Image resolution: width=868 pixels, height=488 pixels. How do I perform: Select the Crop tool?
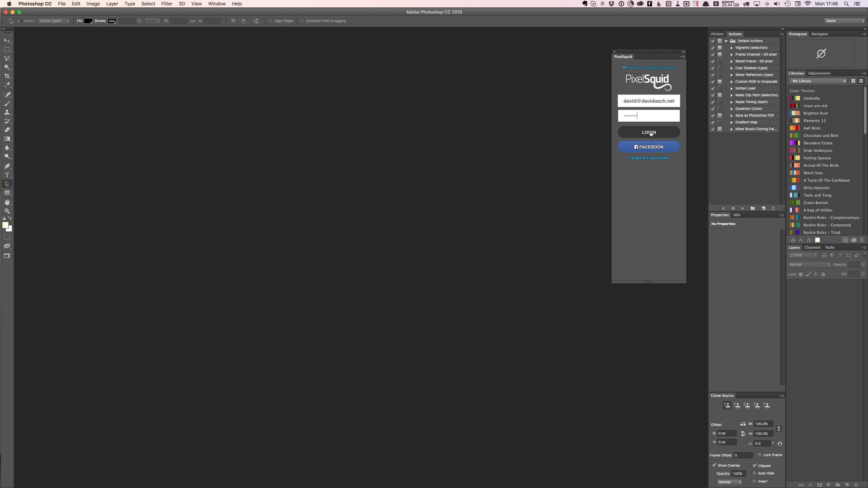(x=7, y=76)
